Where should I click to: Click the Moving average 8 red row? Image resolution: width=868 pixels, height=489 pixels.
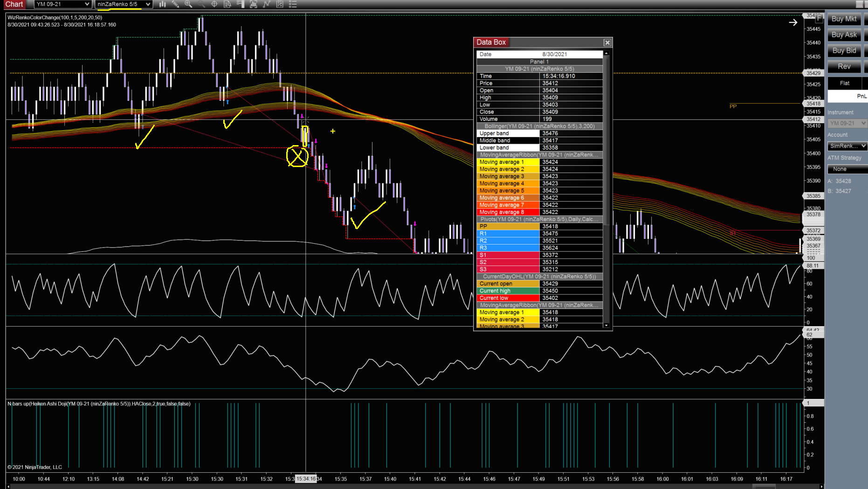(540, 212)
